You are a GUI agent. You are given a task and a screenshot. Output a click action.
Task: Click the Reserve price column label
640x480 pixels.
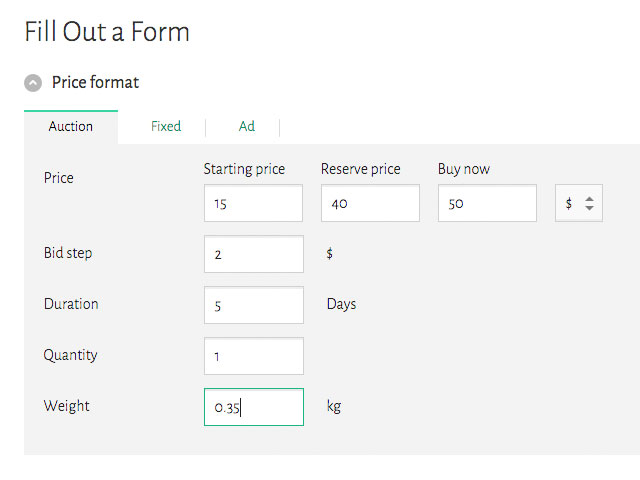point(360,169)
